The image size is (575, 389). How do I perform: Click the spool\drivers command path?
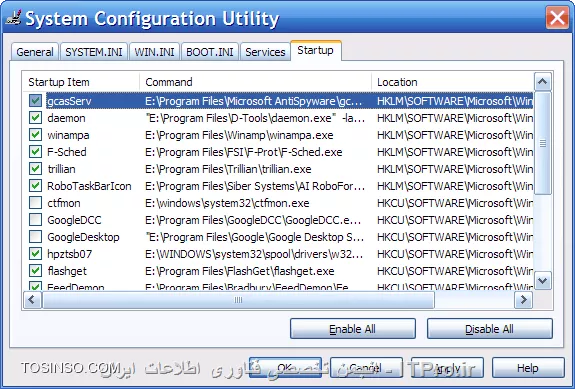pyautogui.click(x=254, y=254)
